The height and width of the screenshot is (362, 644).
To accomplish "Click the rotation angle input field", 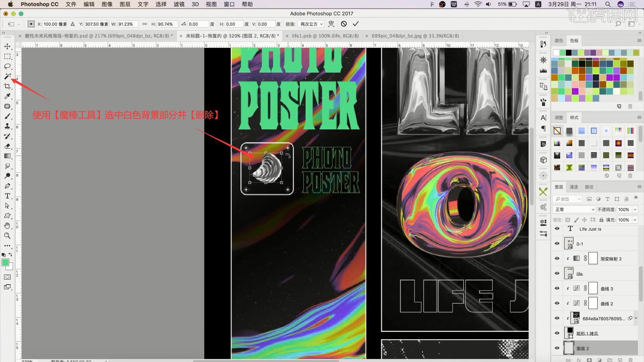I will point(198,24).
